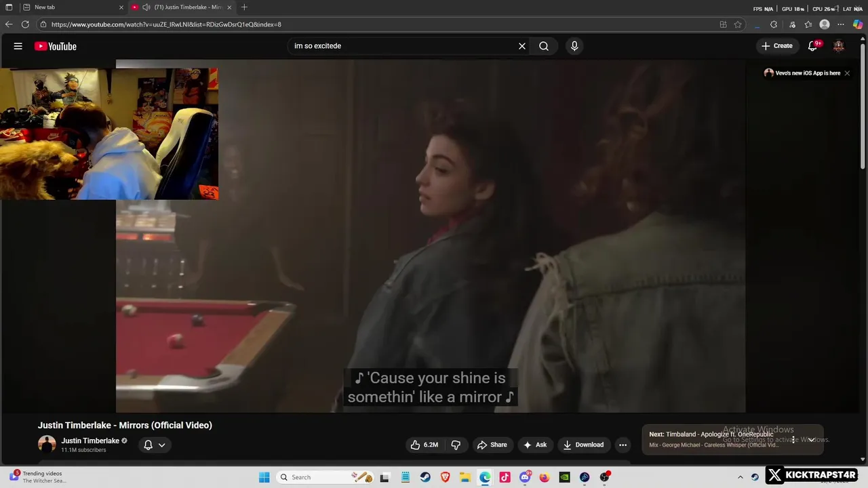Image resolution: width=868 pixels, height=488 pixels.
Task: Dislike the Mirrors video
Action: [x=456, y=445]
